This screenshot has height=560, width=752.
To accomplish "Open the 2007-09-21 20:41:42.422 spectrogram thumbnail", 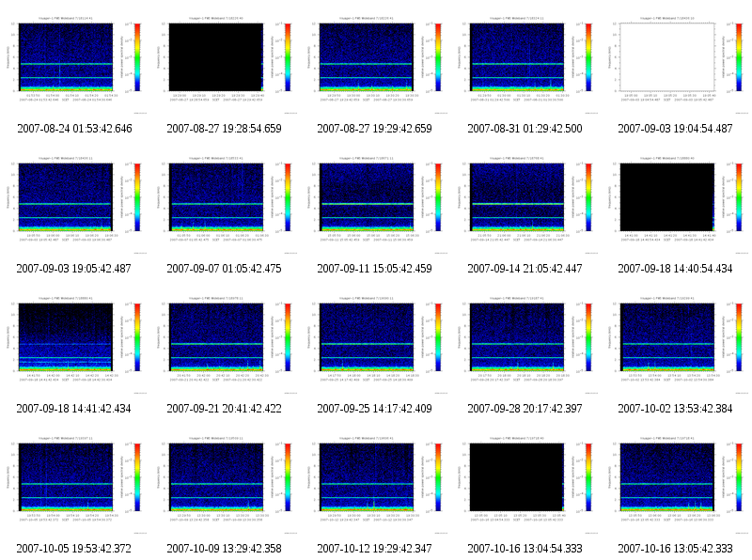I will point(225,345).
